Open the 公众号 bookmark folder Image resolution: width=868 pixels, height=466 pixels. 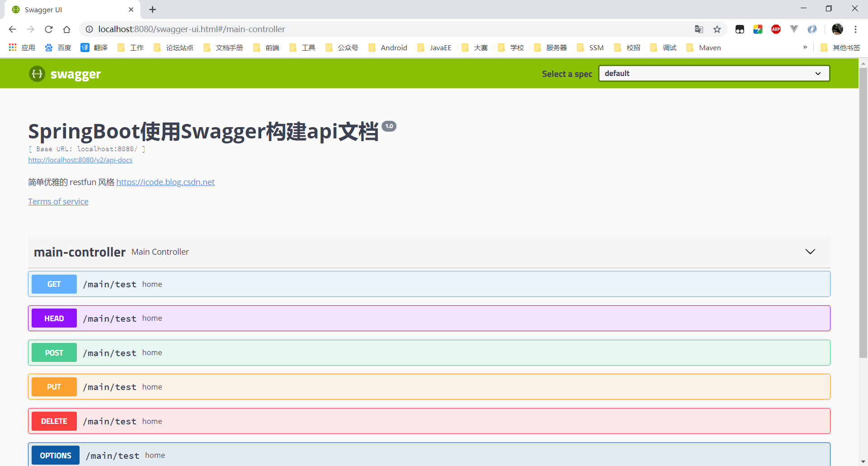[x=342, y=48]
